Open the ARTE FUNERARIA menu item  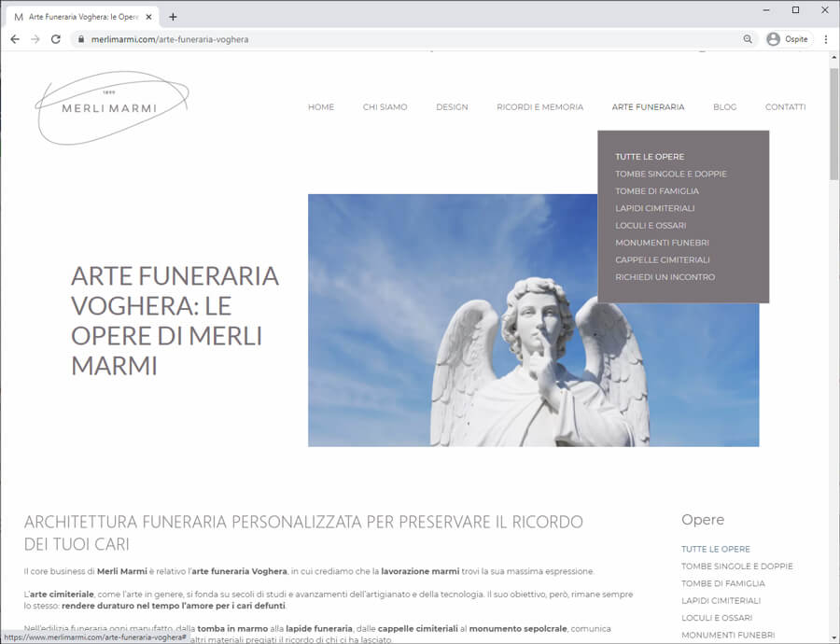pos(648,107)
